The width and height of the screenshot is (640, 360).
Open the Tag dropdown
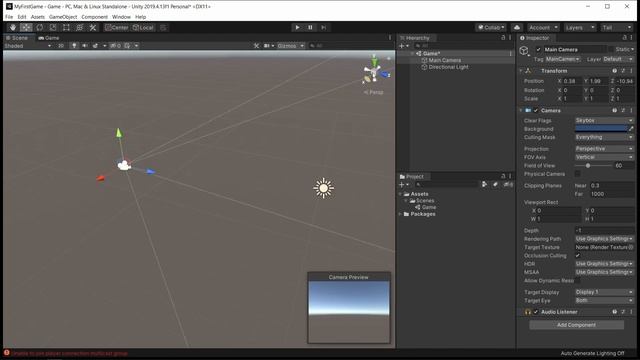tap(563, 59)
